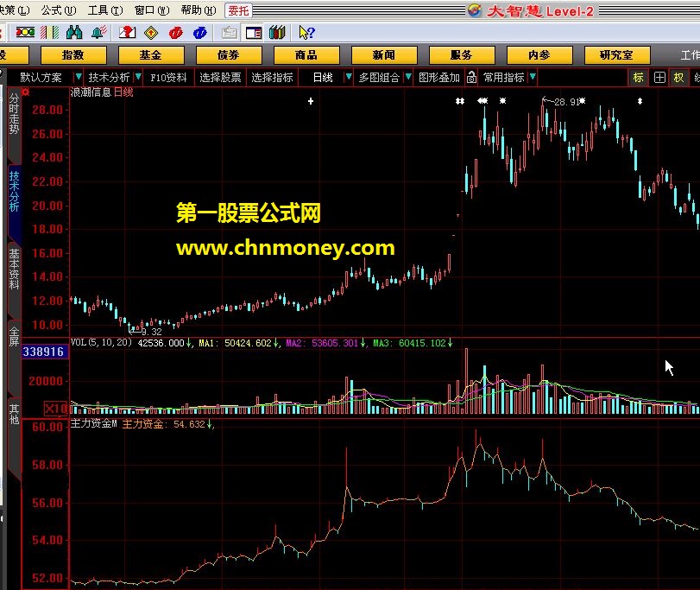Click the red gear icon at the chart's top-left corner
Image resolution: width=700 pixels, height=590 pixels.
pos(25,92)
